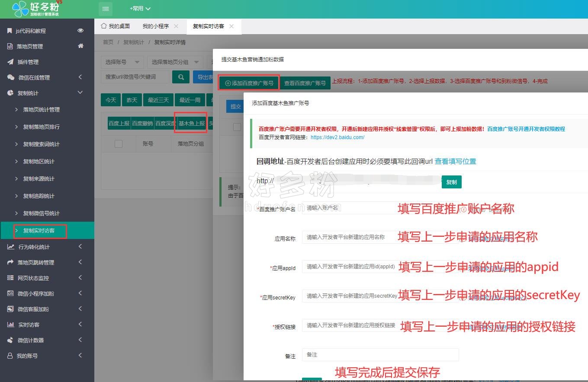Click blue 提交 button in dialog
The image size is (588, 382).
235,106
